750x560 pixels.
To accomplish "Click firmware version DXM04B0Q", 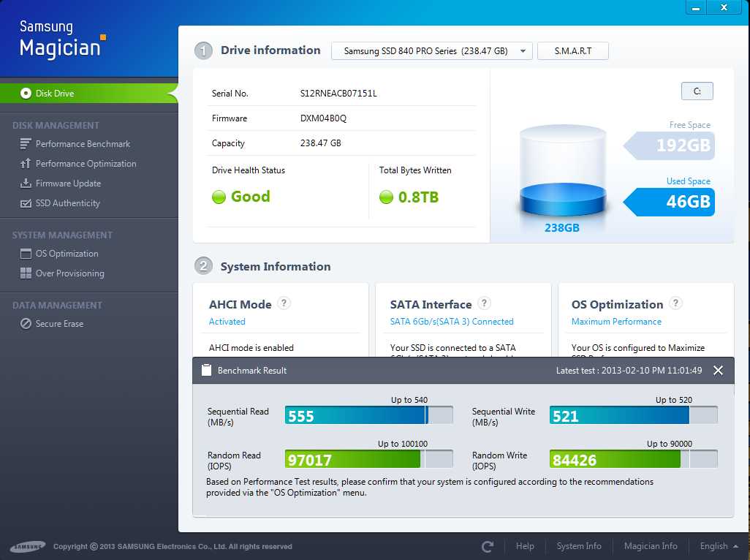I will pyautogui.click(x=323, y=118).
